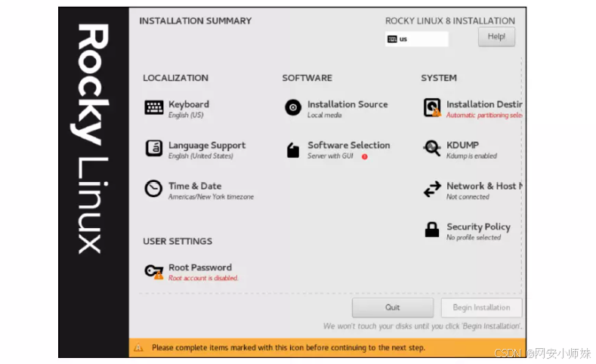Click the Quit button
The height and width of the screenshot is (364, 596).
click(x=392, y=307)
